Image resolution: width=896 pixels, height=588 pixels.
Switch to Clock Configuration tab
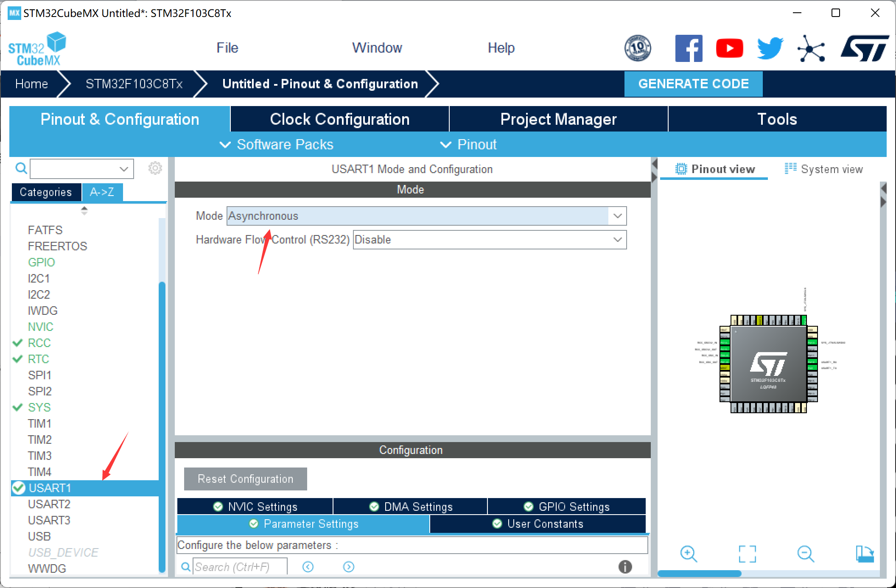click(x=339, y=119)
